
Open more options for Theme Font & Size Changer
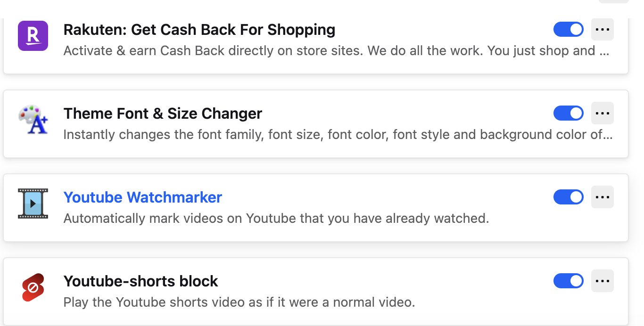pyautogui.click(x=602, y=114)
